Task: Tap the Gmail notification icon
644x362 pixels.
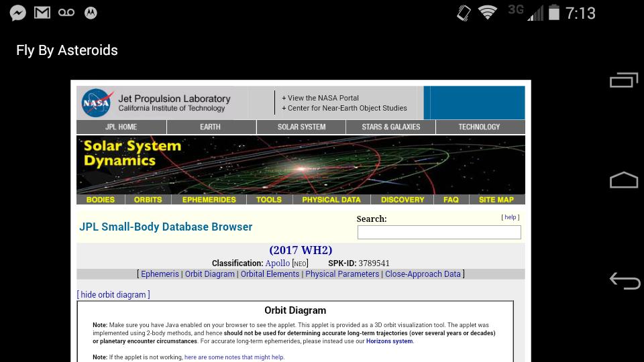Action: [x=42, y=13]
